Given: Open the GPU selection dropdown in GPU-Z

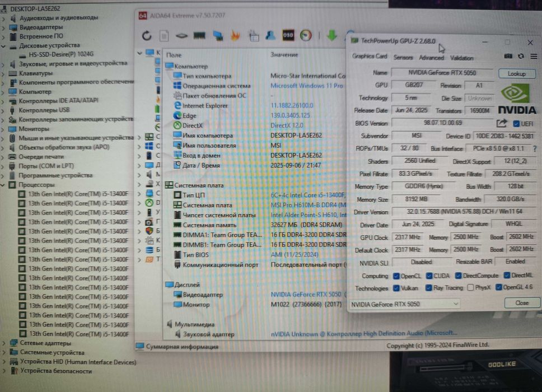Looking at the screenshot, I should click(x=405, y=304).
